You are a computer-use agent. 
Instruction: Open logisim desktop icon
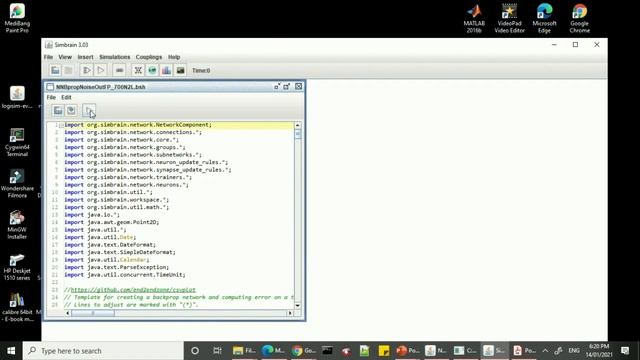click(17, 98)
